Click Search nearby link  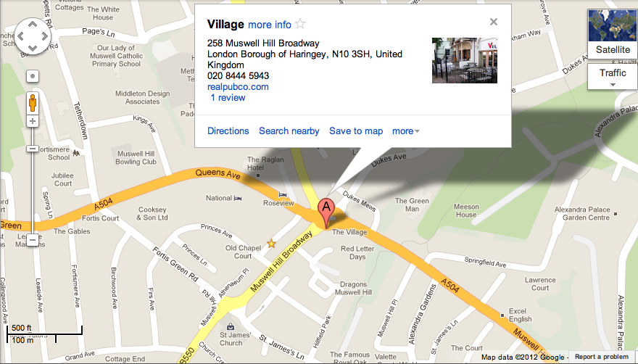tap(289, 131)
